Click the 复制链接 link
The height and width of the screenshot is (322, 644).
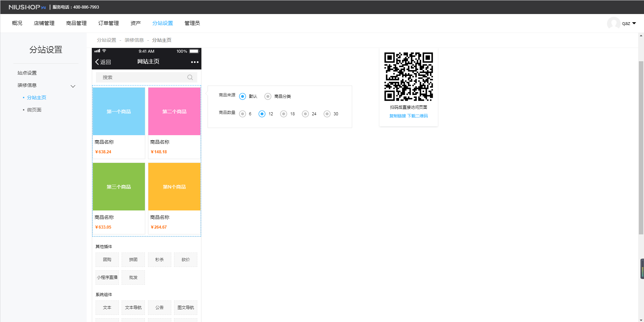pos(397,116)
